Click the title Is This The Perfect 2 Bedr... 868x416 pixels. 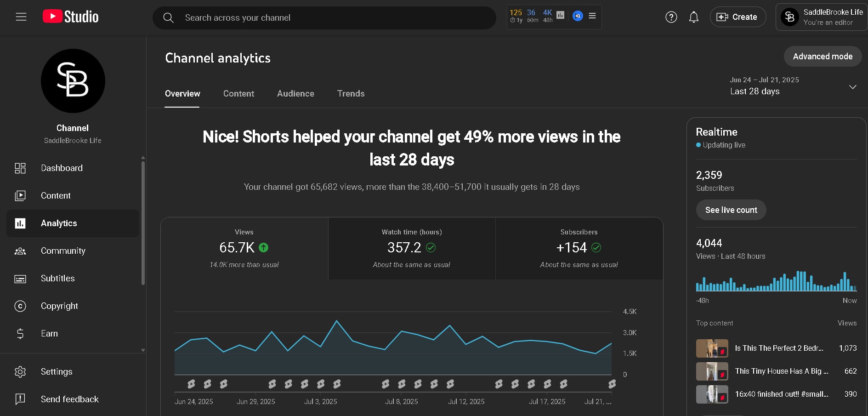779,348
